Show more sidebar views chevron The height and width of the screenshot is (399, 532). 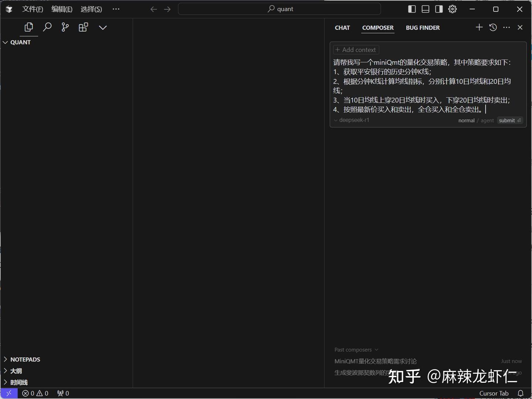pyautogui.click(x=103, y=27)
